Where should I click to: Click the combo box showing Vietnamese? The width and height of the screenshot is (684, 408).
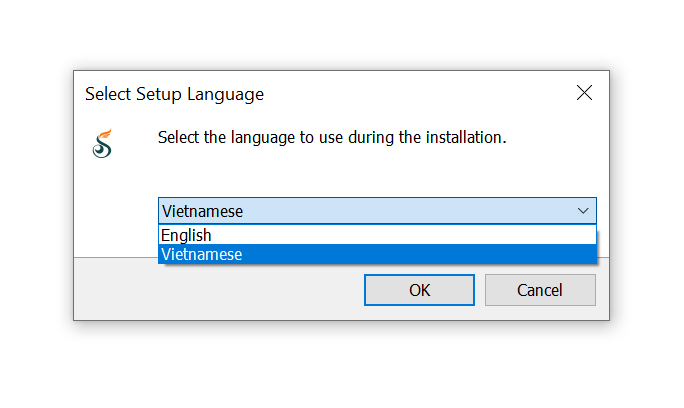[370, 211]
